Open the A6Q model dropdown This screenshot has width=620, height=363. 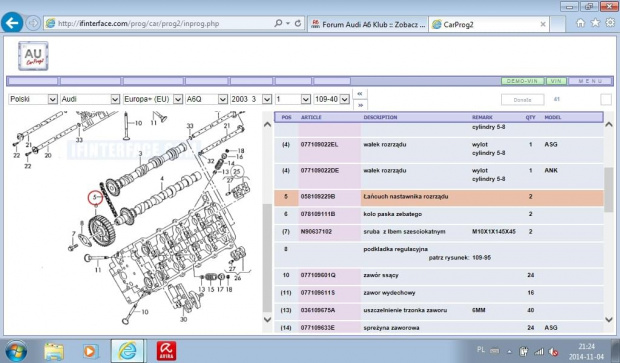tap(206, 99)
